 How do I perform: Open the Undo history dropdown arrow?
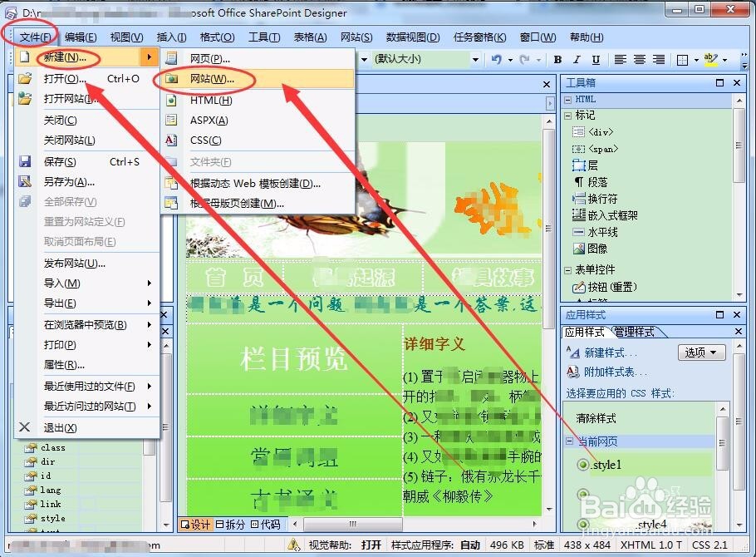[x=510, y=60]
